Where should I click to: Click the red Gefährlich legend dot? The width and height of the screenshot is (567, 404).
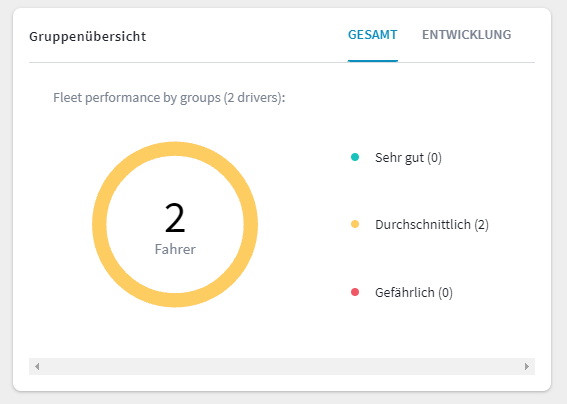click(355, 292)
